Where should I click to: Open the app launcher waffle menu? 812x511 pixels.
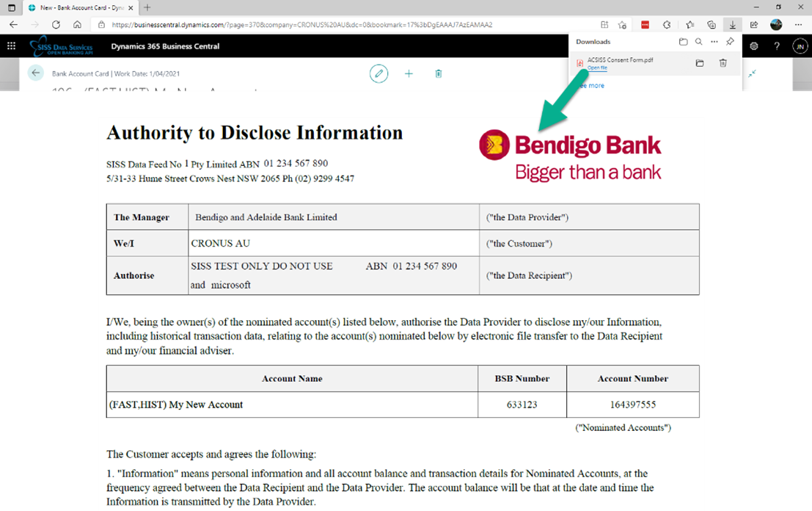[x=11, y=46]
